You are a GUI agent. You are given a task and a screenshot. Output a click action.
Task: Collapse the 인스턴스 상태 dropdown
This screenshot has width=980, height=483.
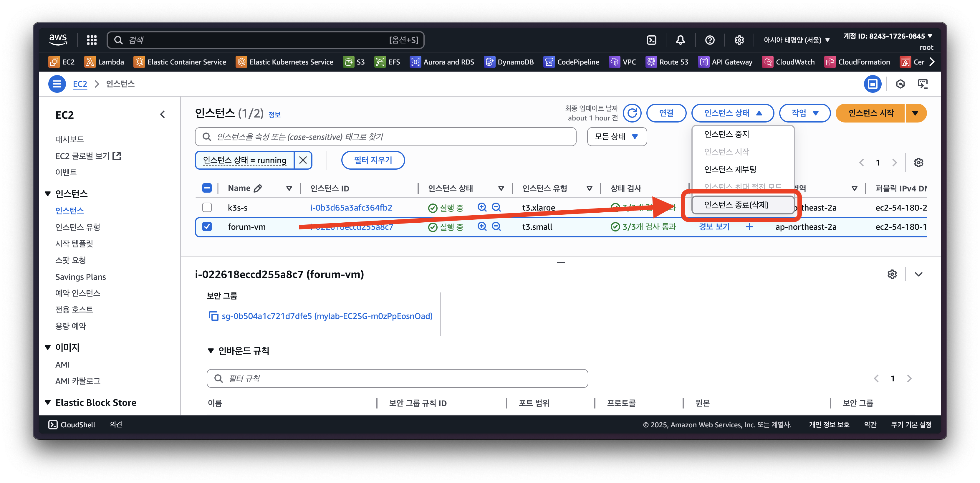point(732,113)
